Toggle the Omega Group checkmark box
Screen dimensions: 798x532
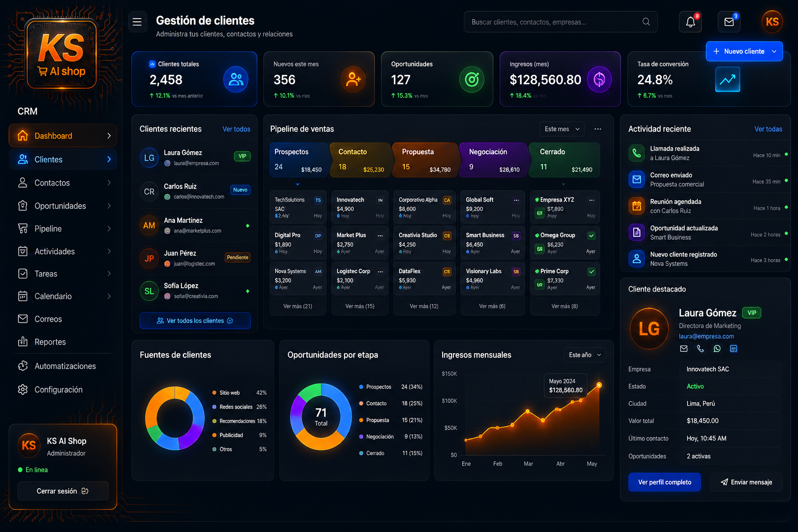(591, 236)
